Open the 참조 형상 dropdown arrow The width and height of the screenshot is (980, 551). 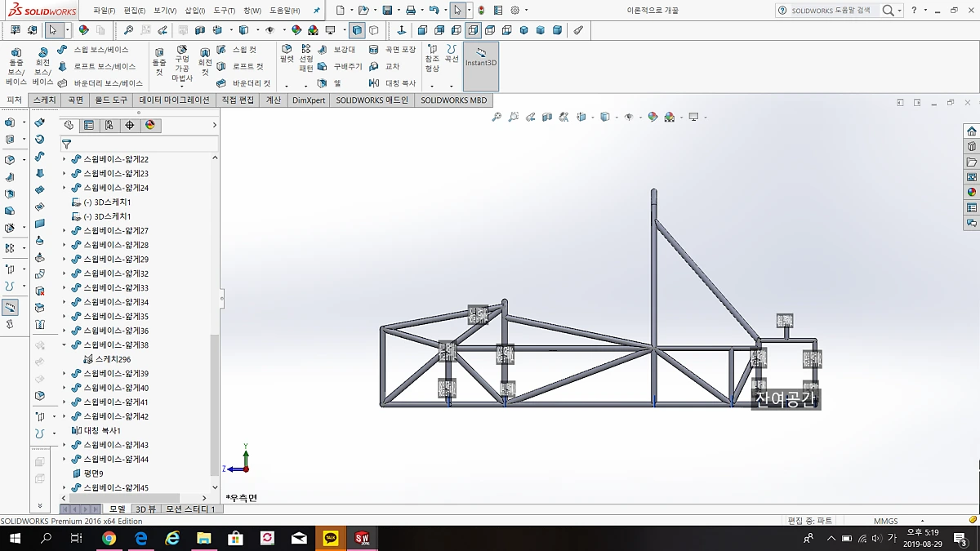(x=432, y=86)
